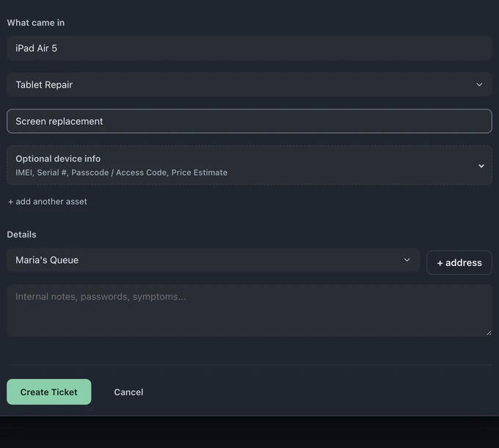The image size is (499, 448).
Task: Click the Details section label
Action: tap(21, 235)
